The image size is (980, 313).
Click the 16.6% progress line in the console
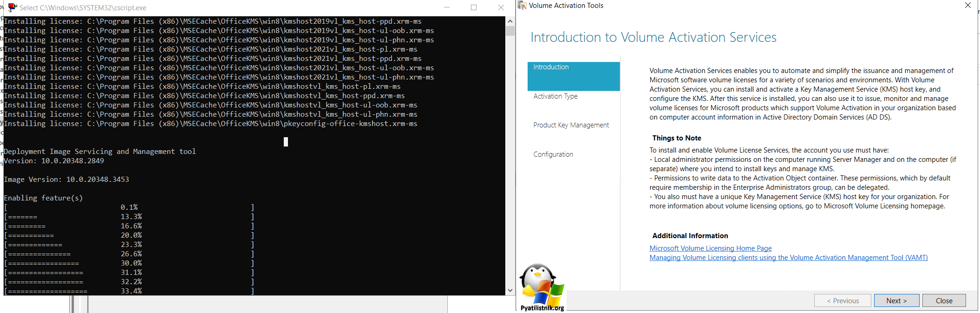coord(129,226)
